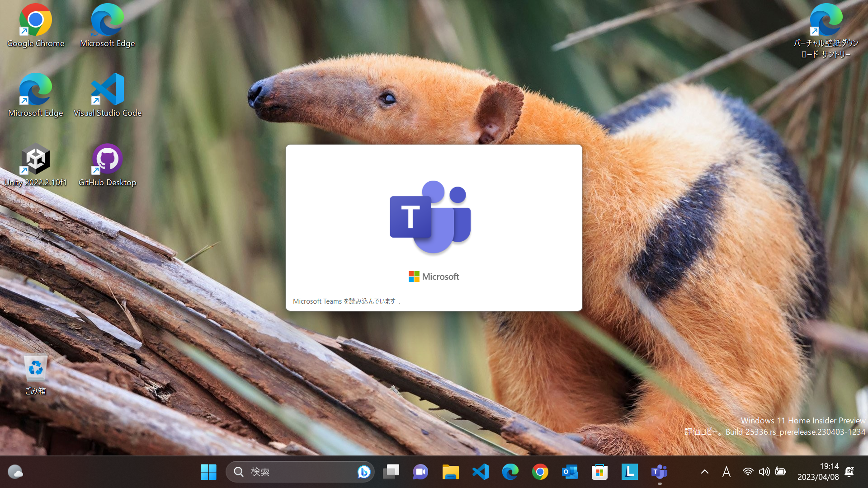Open Task View in the taskbar
This screenshot has width=868, height=488.
pyautogui.click(x=391, y=472)
